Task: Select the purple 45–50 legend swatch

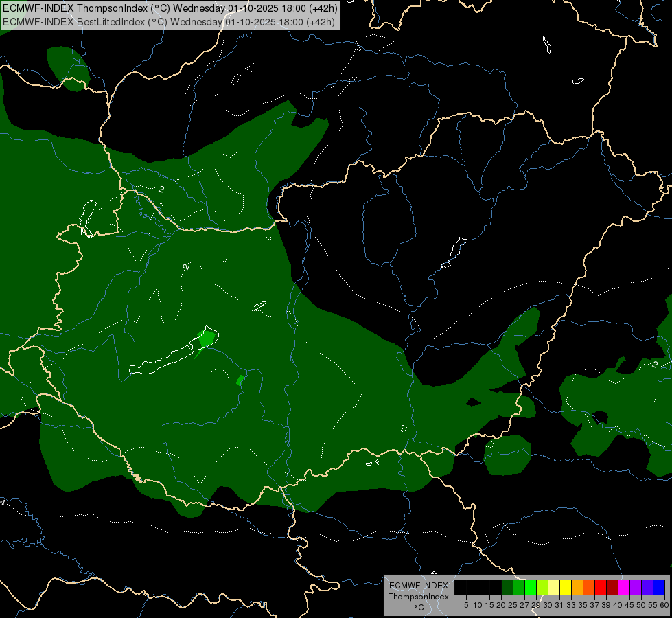Action: pos(636,588)
